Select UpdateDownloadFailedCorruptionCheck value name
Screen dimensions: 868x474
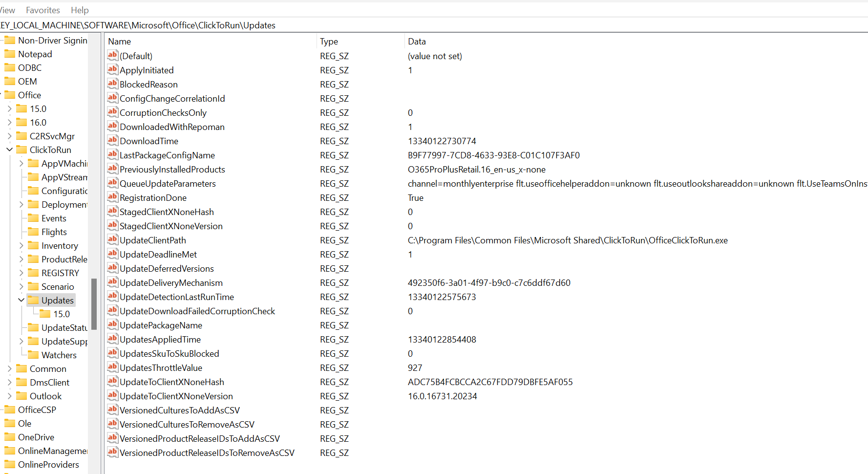point(197,311)
